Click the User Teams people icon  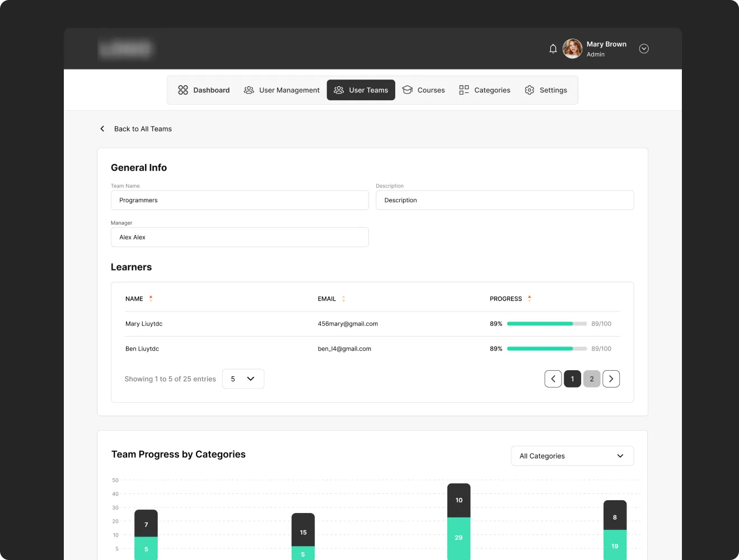pyautogui.click(x=339, y=90)
